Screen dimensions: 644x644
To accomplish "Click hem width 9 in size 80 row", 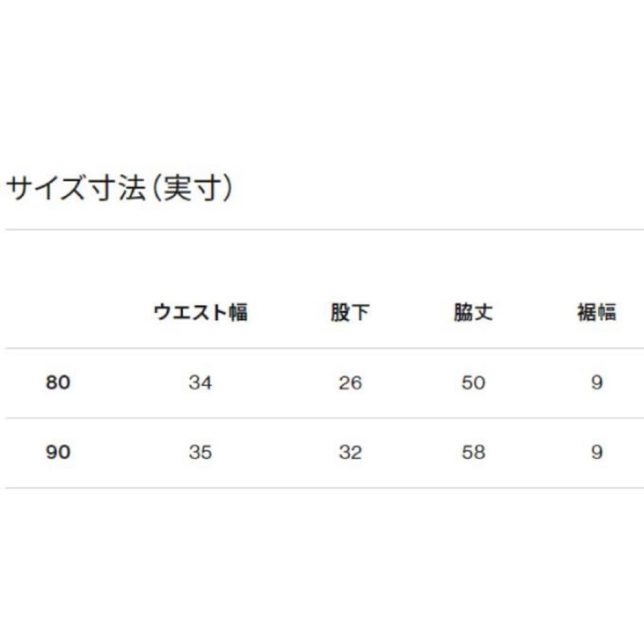I will coord(597,383).
